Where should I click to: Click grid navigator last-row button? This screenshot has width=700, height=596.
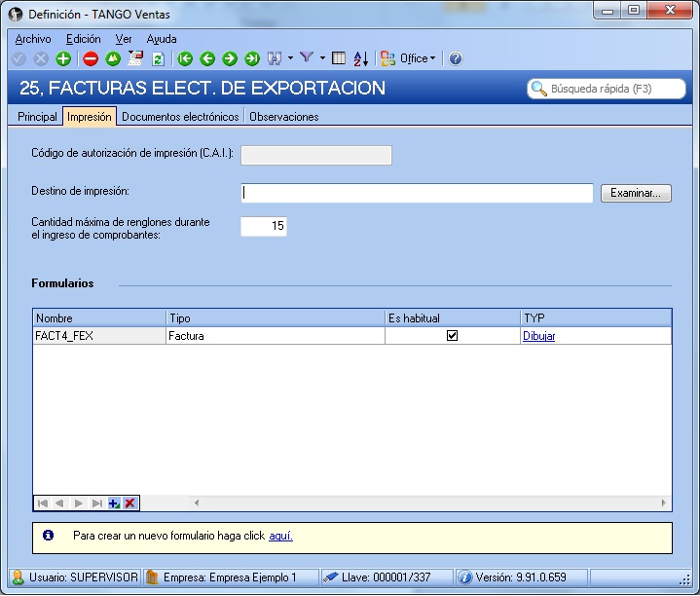(96, 503)
